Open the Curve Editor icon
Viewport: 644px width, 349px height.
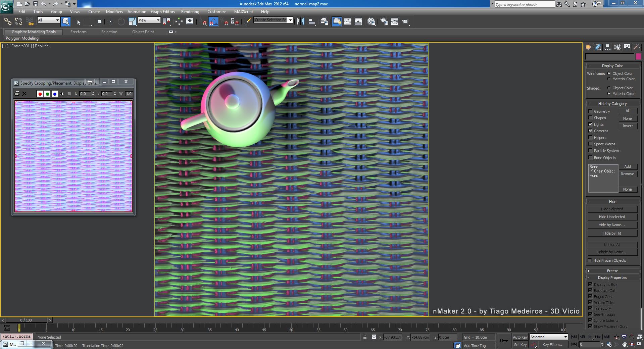(348, 21)
